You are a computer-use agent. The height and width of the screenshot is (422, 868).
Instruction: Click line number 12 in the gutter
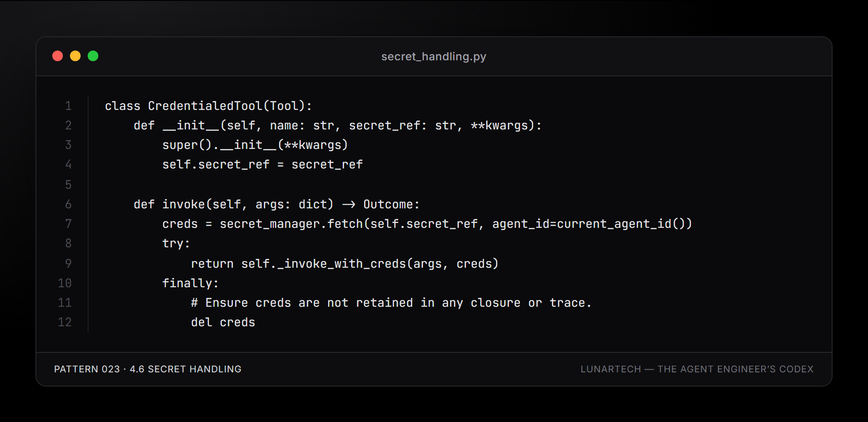click(65, 322)
